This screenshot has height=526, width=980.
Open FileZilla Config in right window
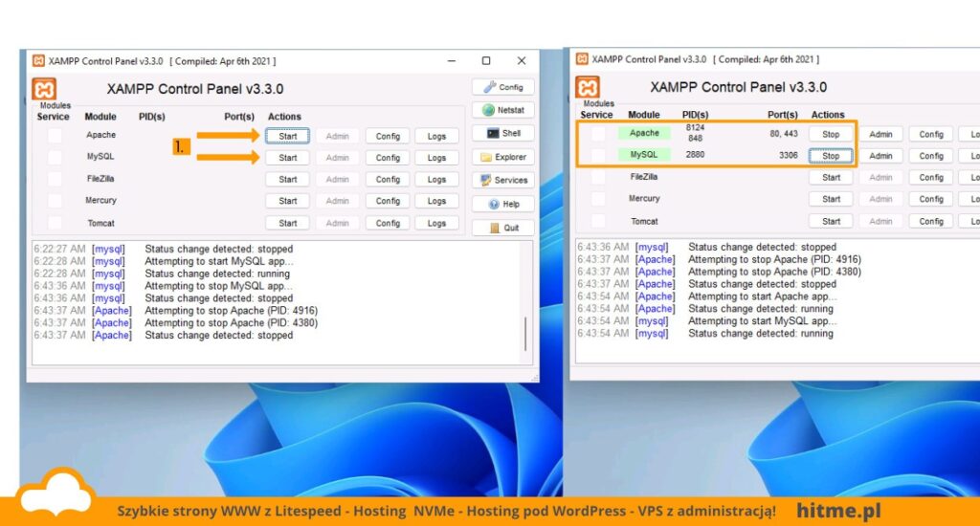point(930,178)
